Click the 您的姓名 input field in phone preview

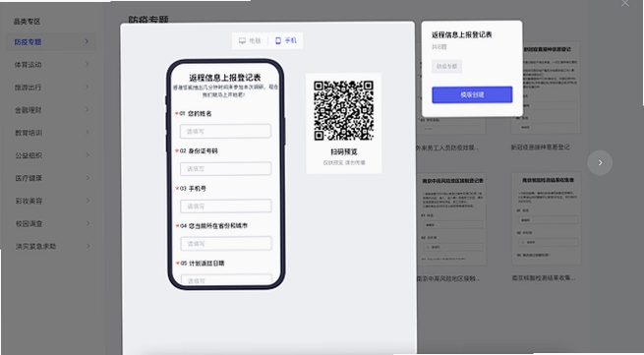(x=225, y=131)
